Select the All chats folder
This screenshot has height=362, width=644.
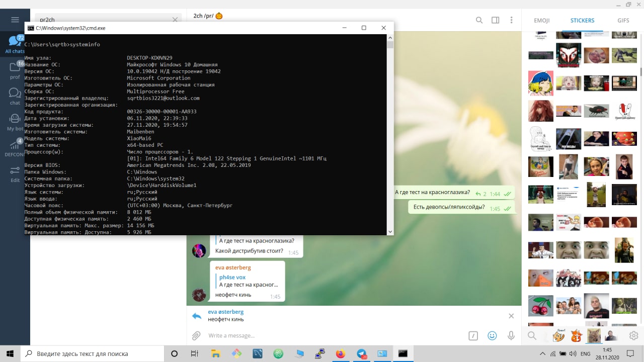[x=15, y=44]
